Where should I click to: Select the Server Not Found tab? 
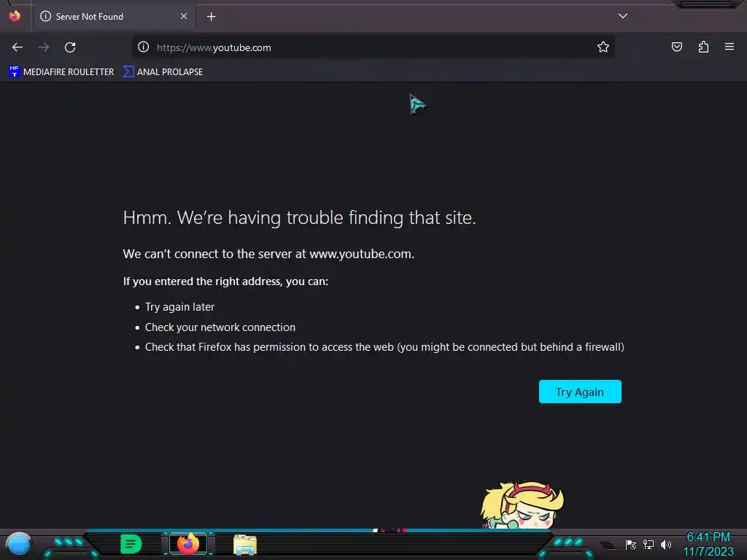114,17
